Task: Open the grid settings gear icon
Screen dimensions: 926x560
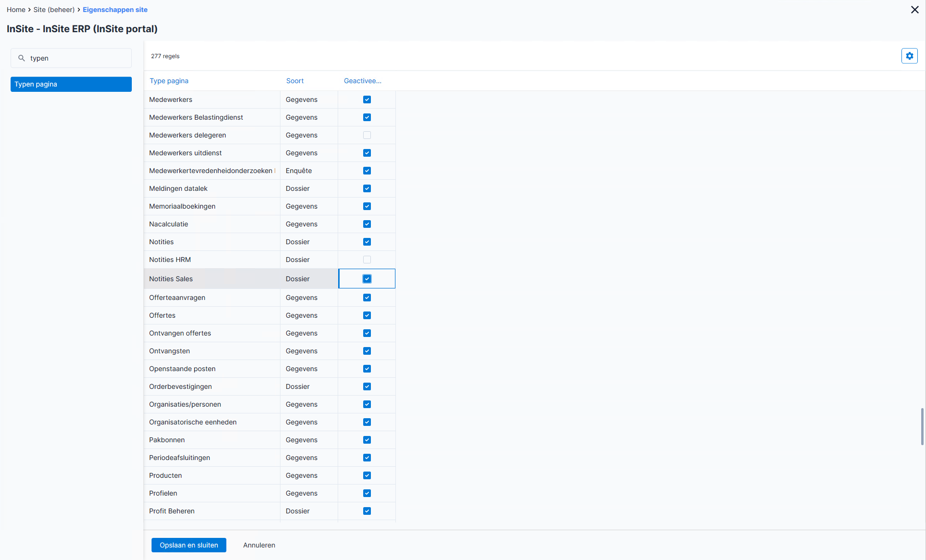Action: pyautogui.click(x=909, y=56)
